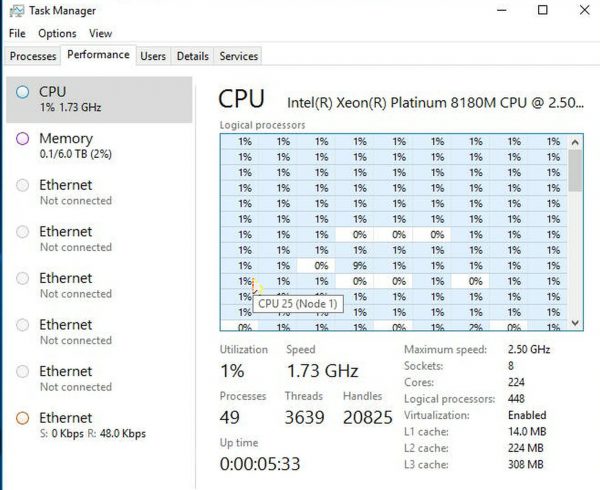The image size is (600, 490).
Task: Select the Memory purple circle icon
Action: [23, 138]
